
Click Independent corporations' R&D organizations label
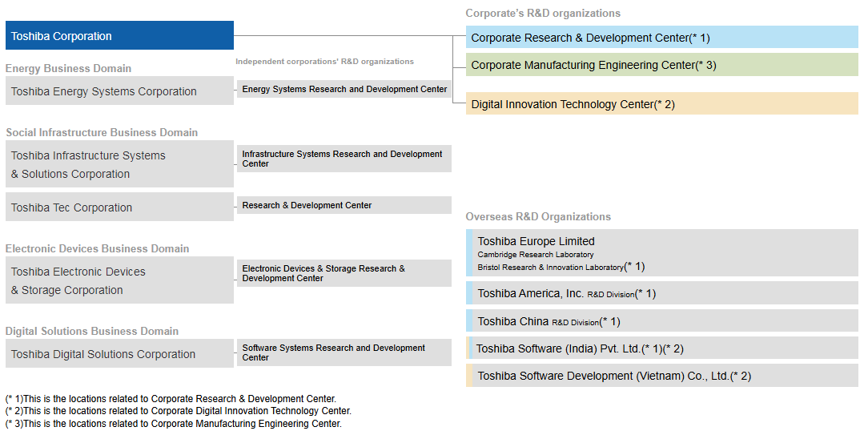click(324, 62)
